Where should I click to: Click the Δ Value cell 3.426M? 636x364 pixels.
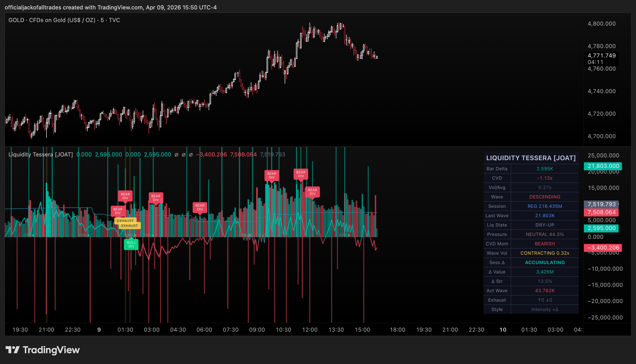545,272
